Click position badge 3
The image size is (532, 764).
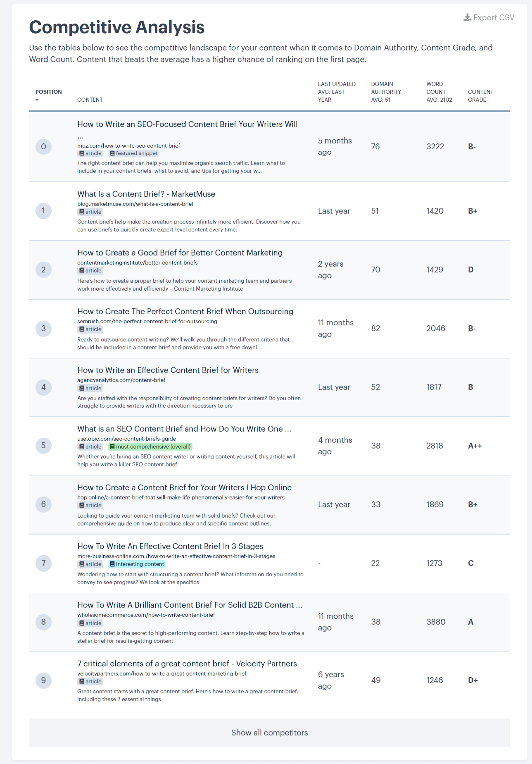tap(43, 328)
